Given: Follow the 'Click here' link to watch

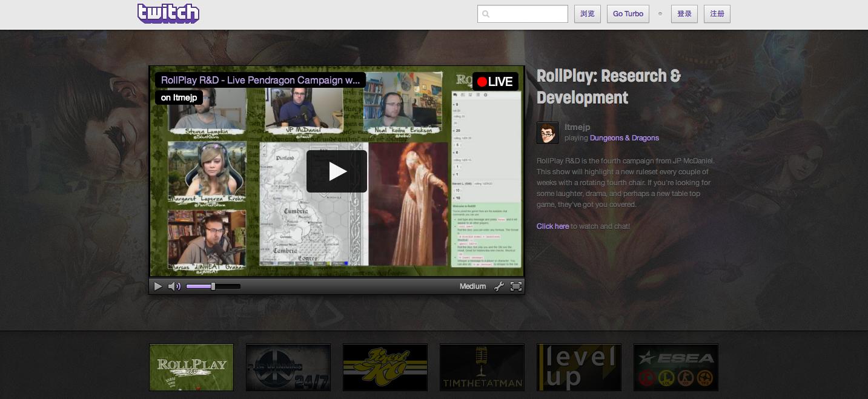Looking at the screenshot, I should (552, 226).
